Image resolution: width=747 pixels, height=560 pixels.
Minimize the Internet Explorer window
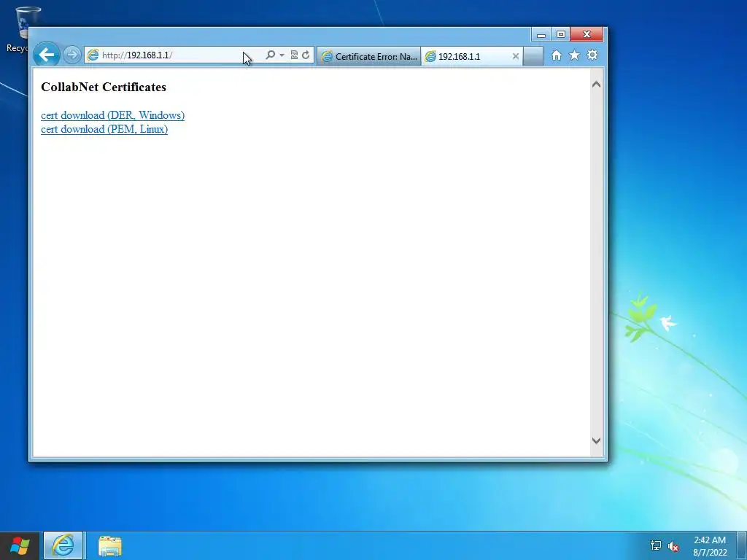(541, 34)
